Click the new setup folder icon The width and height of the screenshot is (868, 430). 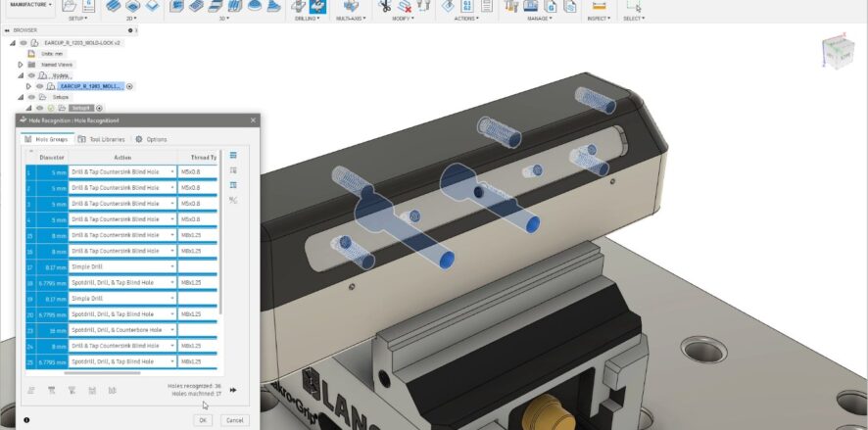pyautogui.click(x=70, y=6)
